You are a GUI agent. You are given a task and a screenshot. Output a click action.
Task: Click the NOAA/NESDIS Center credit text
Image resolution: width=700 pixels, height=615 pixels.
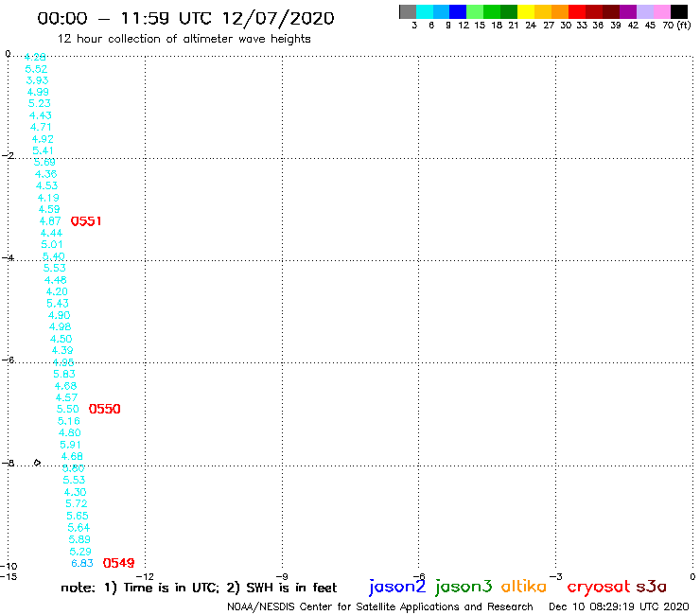coord(380,606)
